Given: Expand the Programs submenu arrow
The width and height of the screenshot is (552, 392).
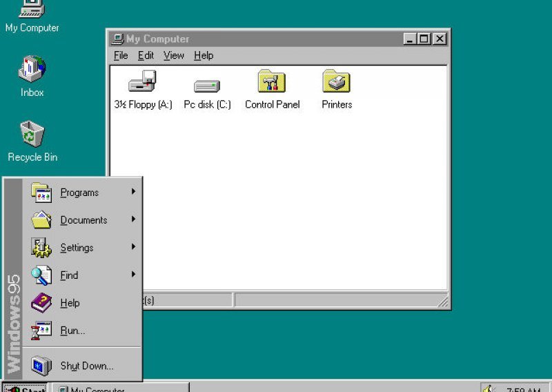Looking at the screenshot, I should 133,191.
